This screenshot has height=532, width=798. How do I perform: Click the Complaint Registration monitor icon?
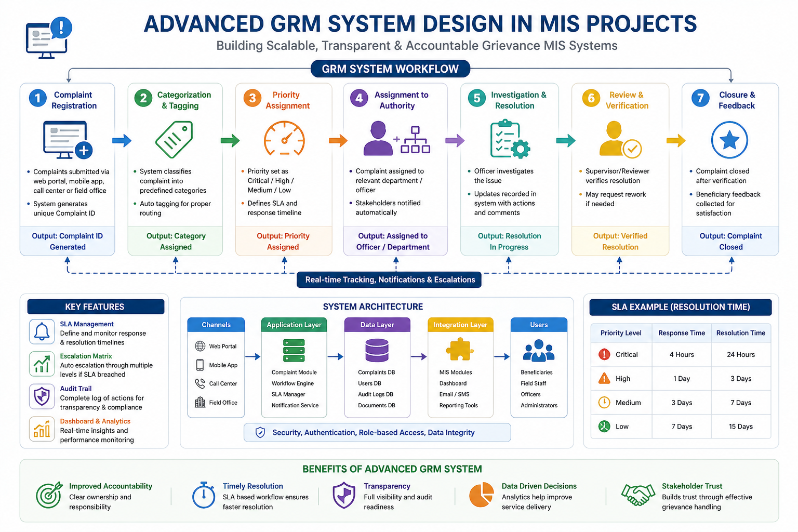[x=68, y=140]
